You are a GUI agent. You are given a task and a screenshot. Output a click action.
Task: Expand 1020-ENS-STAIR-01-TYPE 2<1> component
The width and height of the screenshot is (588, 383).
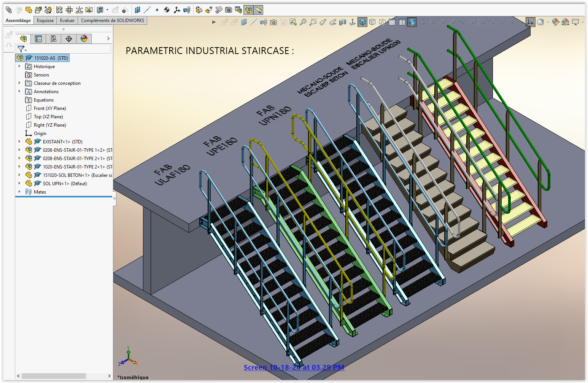19,167
